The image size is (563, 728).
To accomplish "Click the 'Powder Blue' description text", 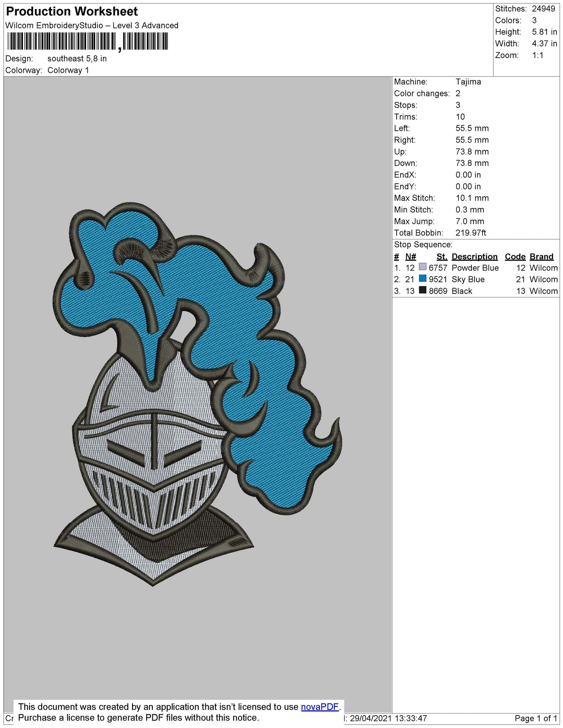I will pos(475,268).
